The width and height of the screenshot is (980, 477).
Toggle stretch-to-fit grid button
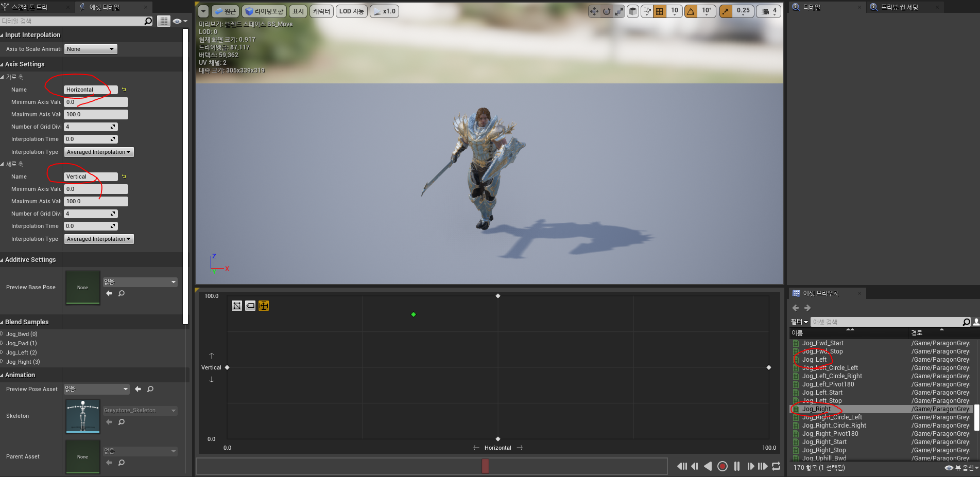pos(264,306)
